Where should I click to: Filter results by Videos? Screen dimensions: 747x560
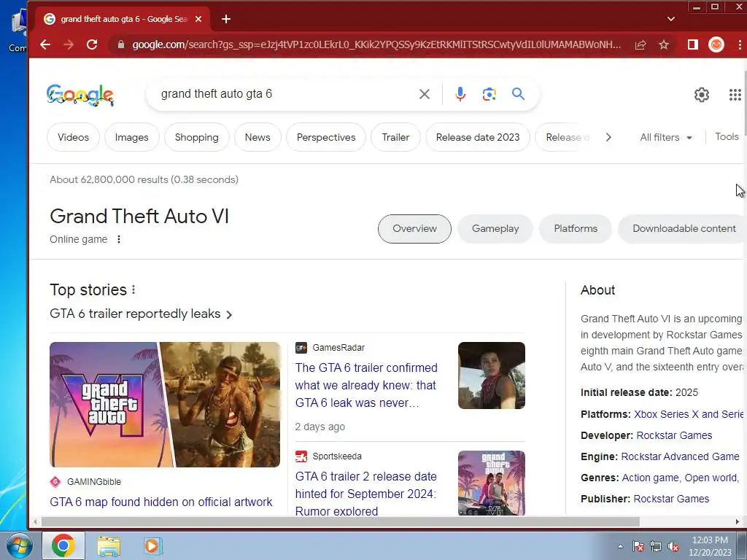click(x=74, y=137)
